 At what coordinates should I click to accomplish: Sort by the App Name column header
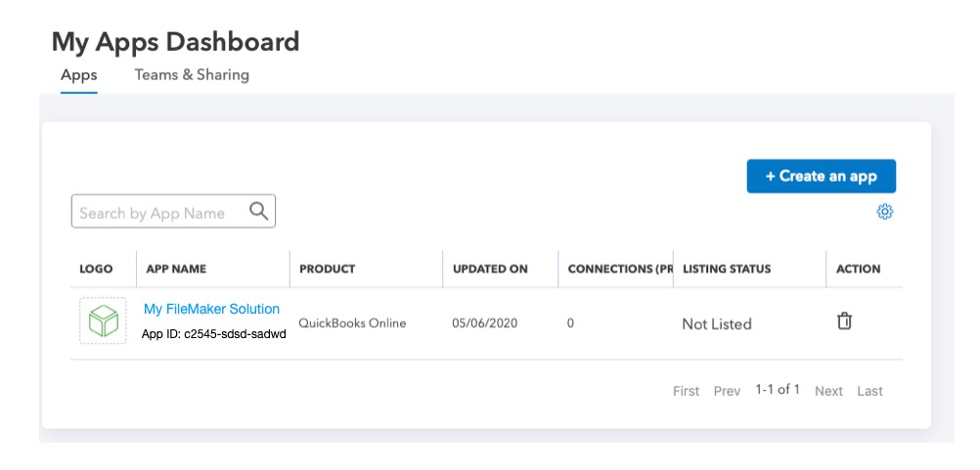pos(176,269)
